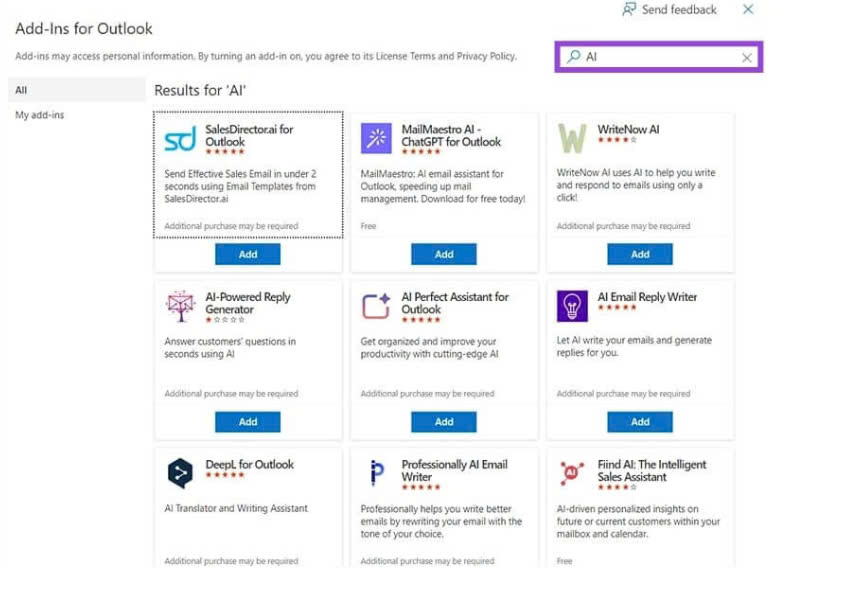Click the Fiind AI add-in icon

click(572, 473)
